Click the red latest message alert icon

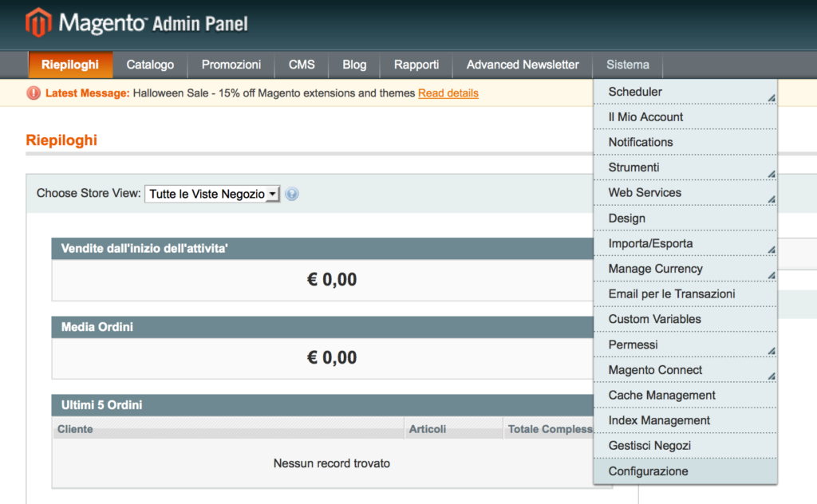(34, 93)
